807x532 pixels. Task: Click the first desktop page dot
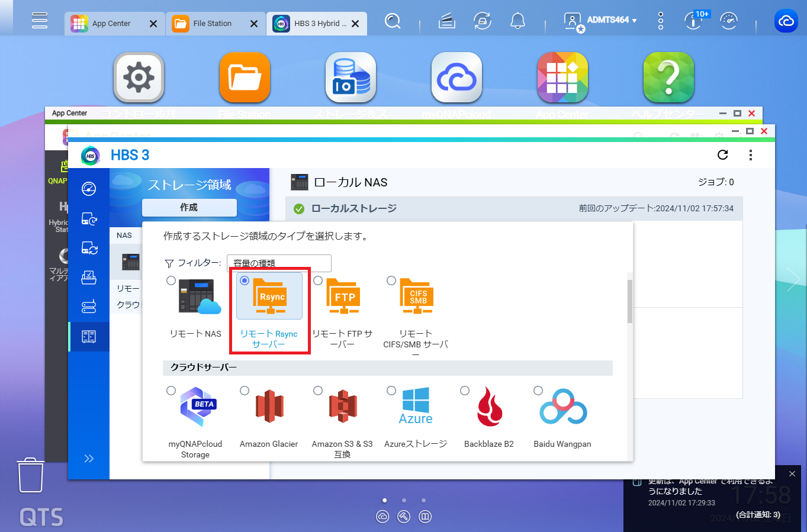pos(384,501)
